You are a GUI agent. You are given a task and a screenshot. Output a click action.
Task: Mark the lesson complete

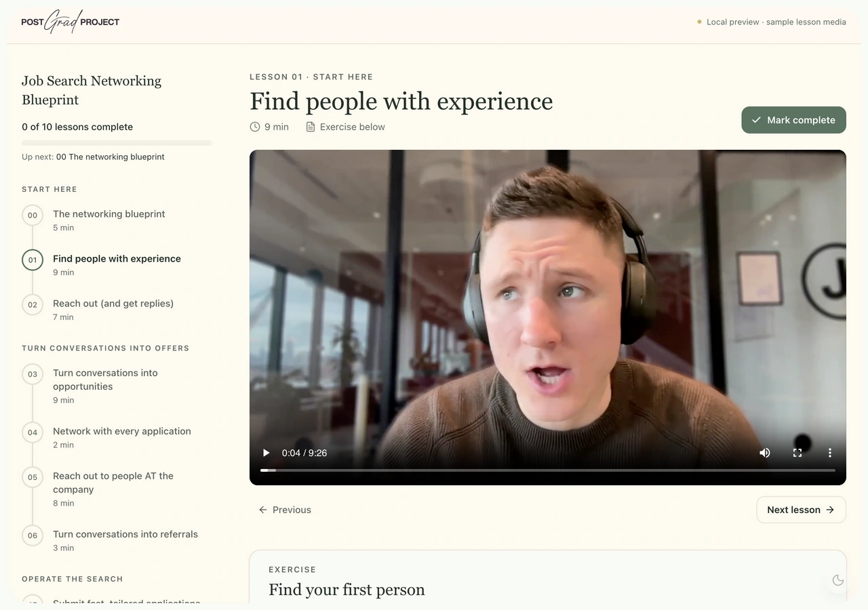coord(793,120)
